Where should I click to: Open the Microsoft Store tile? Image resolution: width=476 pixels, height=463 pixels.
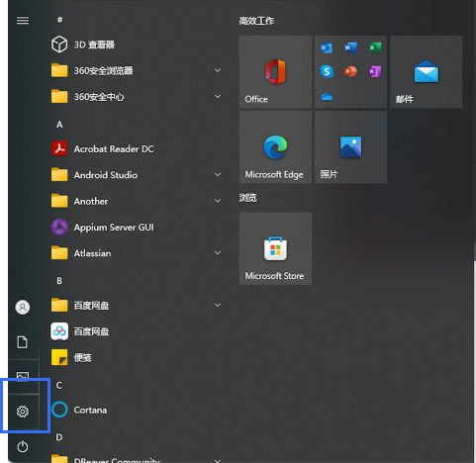(275, 248)
